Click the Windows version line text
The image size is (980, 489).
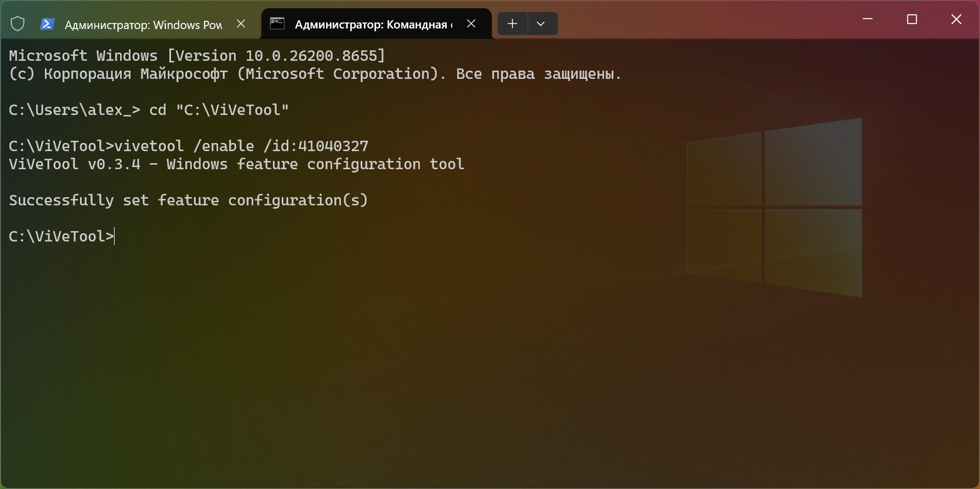pyautogui.click(x=197, y=55)
